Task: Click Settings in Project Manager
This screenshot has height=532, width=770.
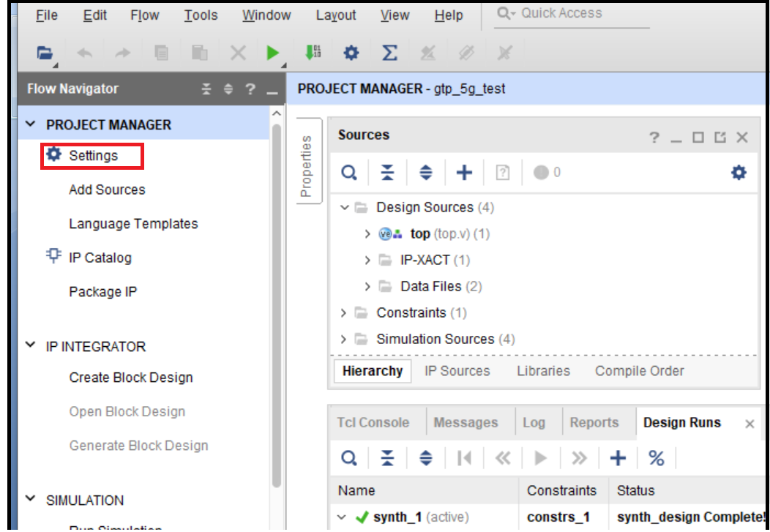Action: pyautogui.click(x=92, y=156)
